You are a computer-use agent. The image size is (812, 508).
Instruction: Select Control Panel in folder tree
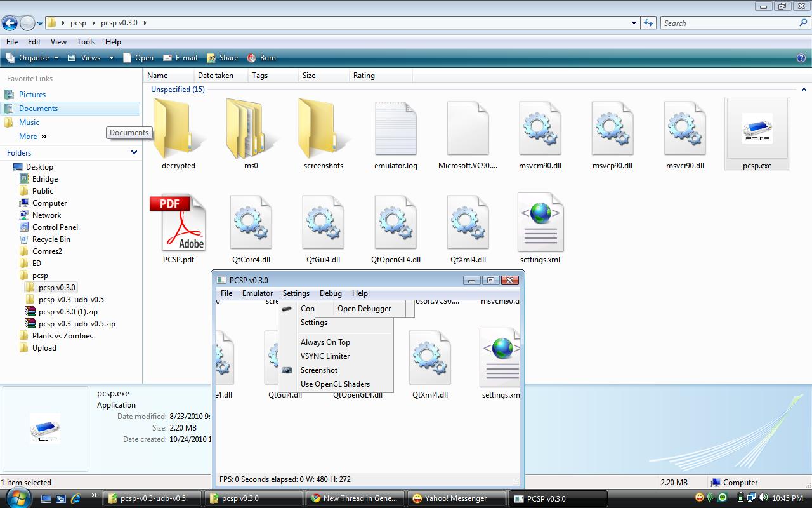click(55, 227)
